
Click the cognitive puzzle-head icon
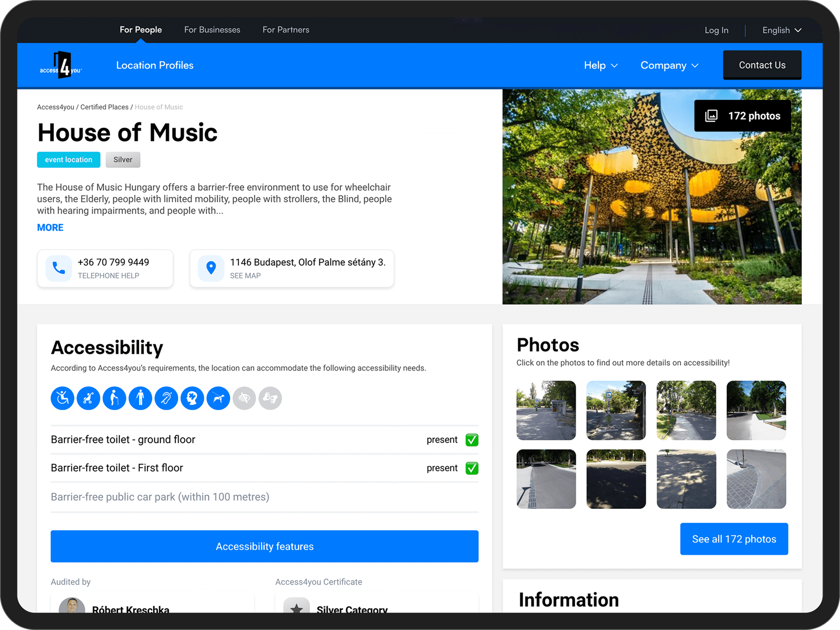coord(192,398)
